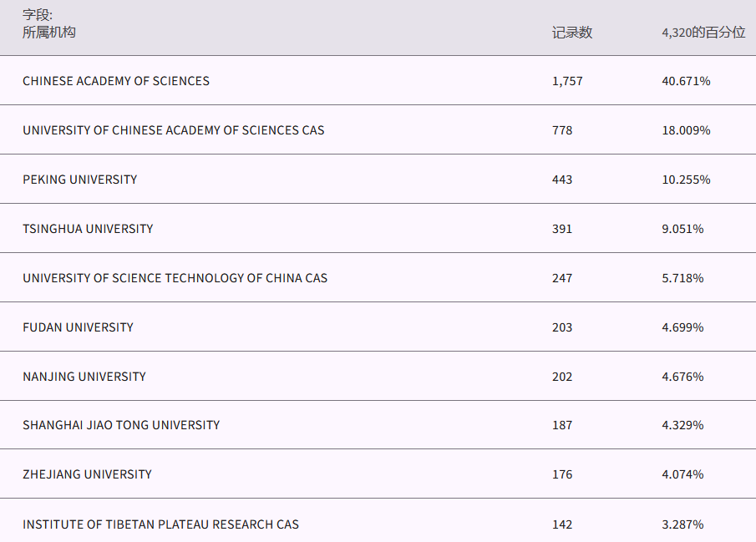Click the 4,320的百分位 column header
Screen dimensions: 756x542
703,33
